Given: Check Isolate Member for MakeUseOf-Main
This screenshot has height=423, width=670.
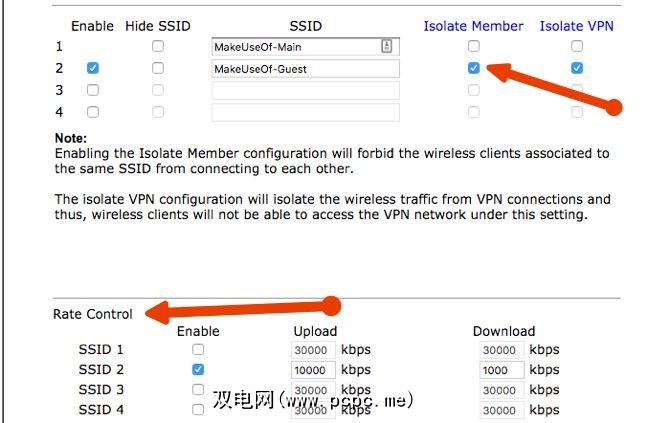Looking at the screenshot, I should coord(473,47).
